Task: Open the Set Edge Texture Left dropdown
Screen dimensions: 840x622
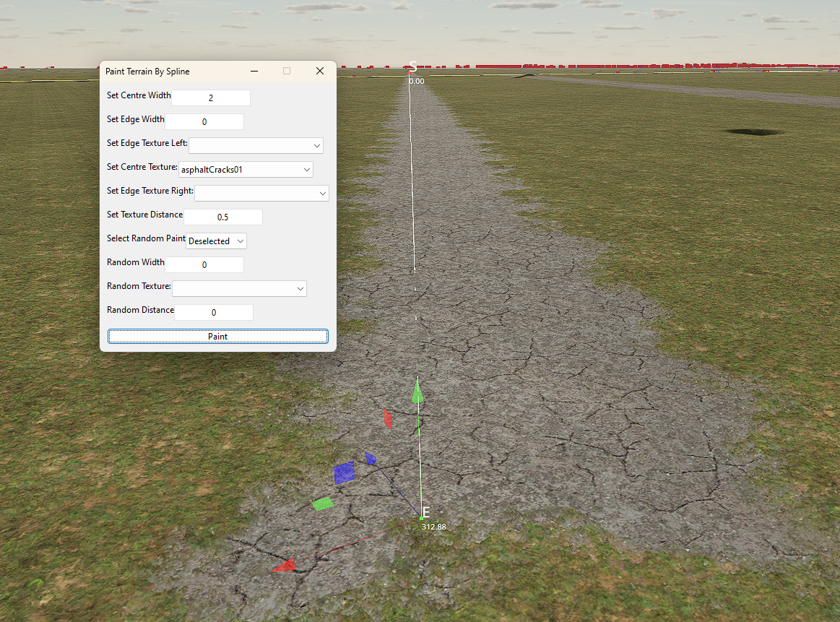Action: tap(256, 145)
